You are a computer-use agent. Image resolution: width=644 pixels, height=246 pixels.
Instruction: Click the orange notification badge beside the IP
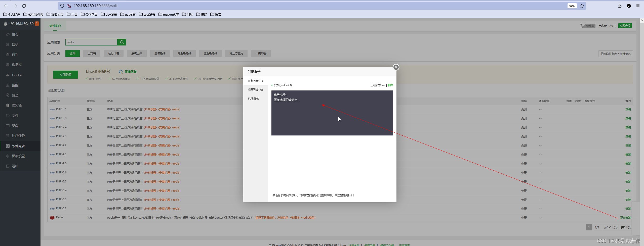click(x=37, y=24)
